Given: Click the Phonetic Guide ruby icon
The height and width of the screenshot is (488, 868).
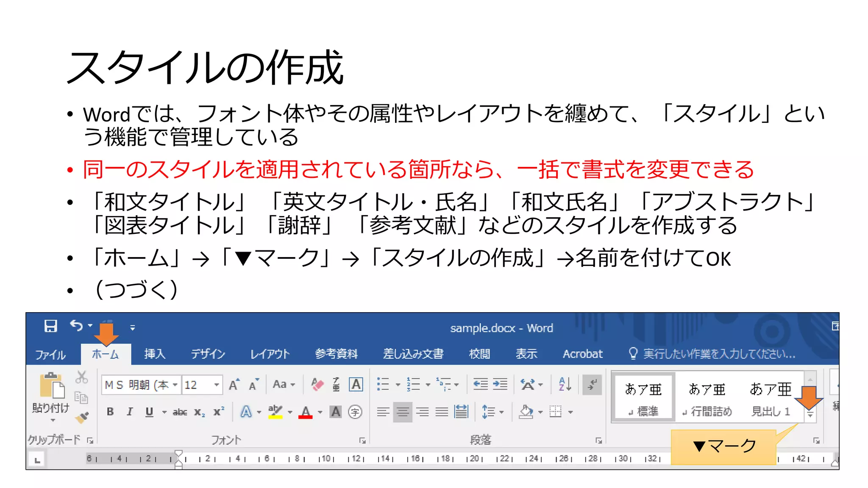Looking at the screenshot, I should click(x=336, y=385).
